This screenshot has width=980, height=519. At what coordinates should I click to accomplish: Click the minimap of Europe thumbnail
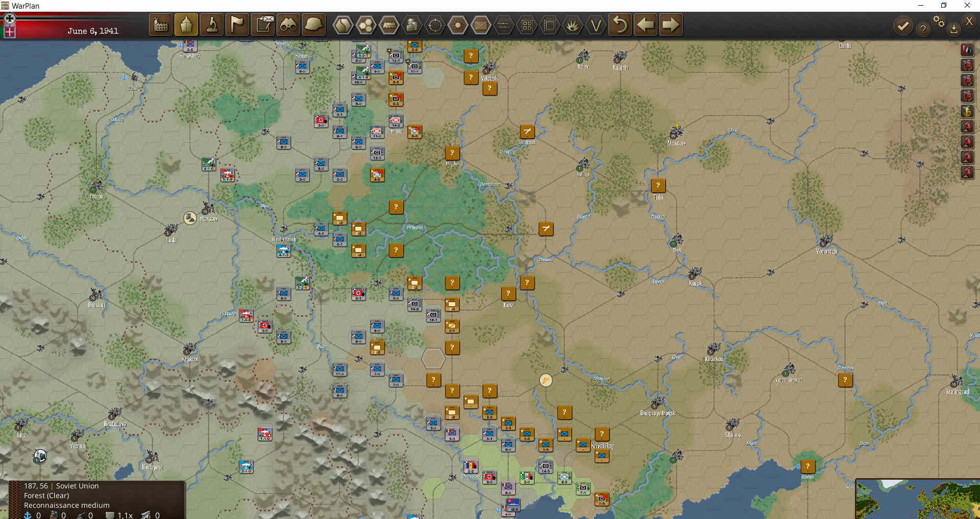[x=918, y=499]
